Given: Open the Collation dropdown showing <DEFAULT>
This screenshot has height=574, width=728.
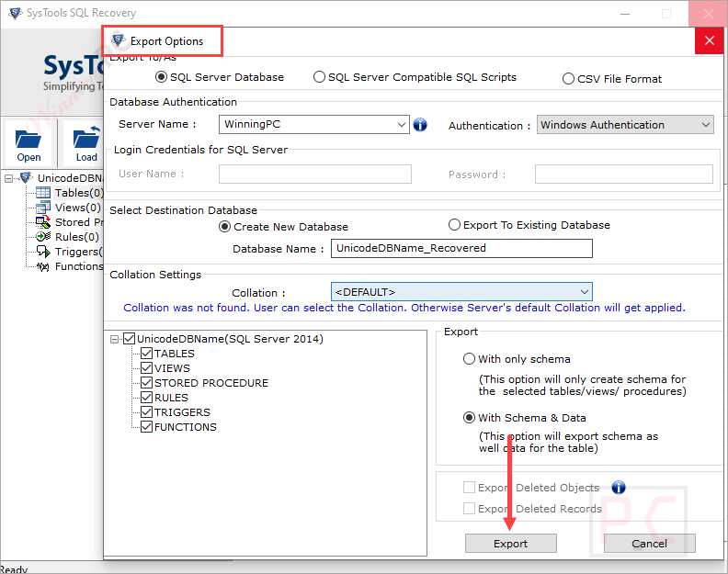Looking at the screenshot, I should point(461,292).
